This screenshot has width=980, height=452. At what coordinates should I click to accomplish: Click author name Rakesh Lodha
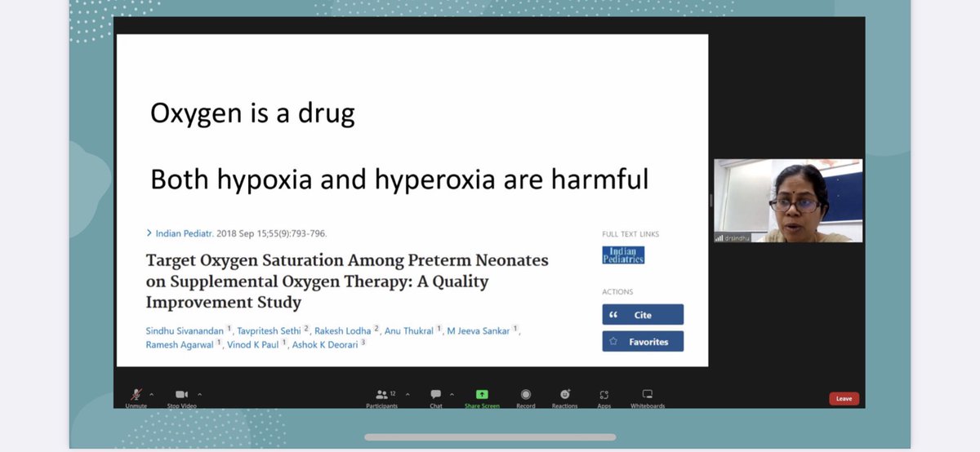(343, 330)
